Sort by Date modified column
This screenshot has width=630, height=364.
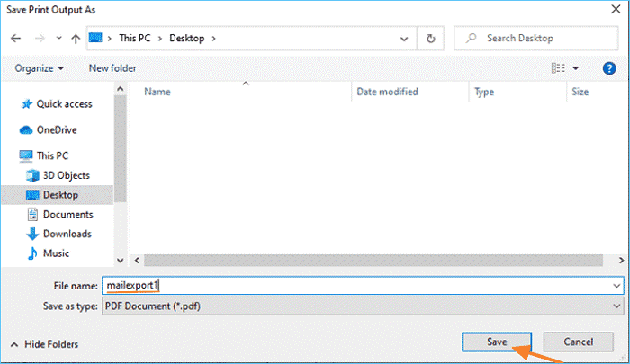pyautogui.click(x=387, y=92)
